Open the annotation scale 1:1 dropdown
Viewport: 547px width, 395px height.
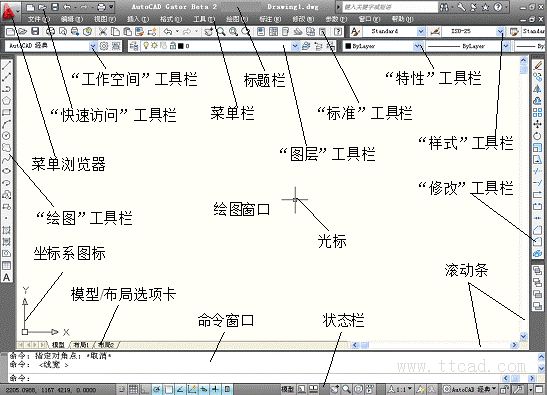click(400, 389)
